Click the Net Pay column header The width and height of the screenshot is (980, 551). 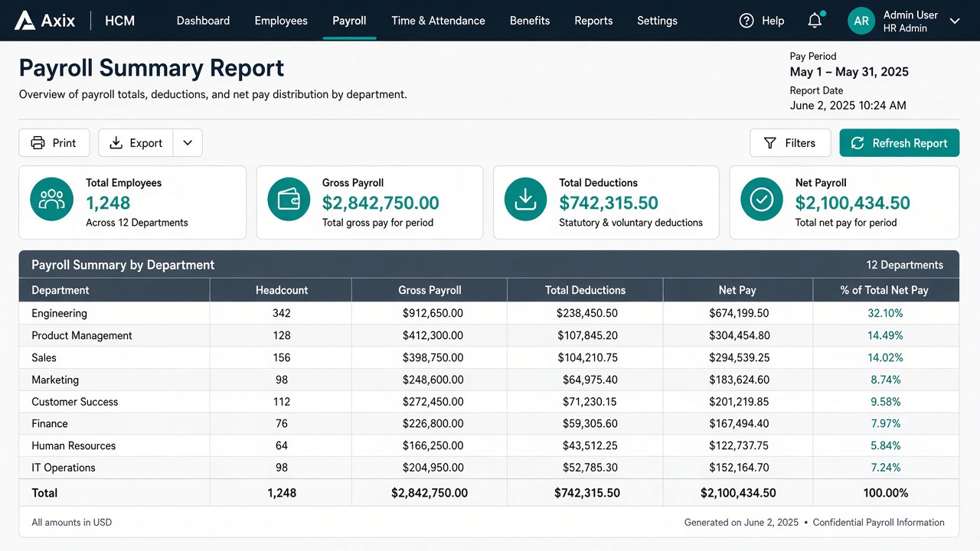click(737, 290)
